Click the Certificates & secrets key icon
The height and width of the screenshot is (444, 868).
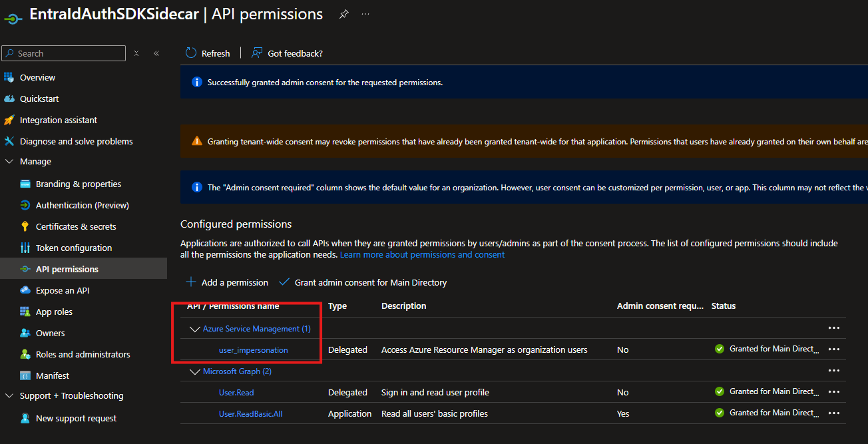coord(25,226)
